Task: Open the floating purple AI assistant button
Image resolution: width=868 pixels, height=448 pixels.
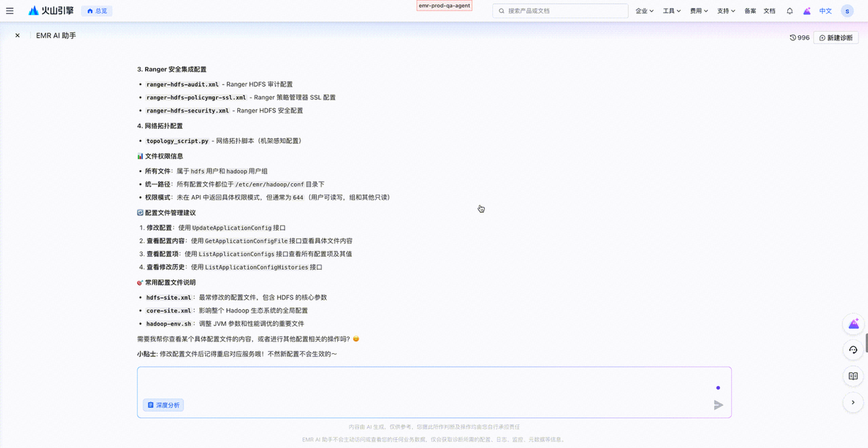Action: point(853,325)
